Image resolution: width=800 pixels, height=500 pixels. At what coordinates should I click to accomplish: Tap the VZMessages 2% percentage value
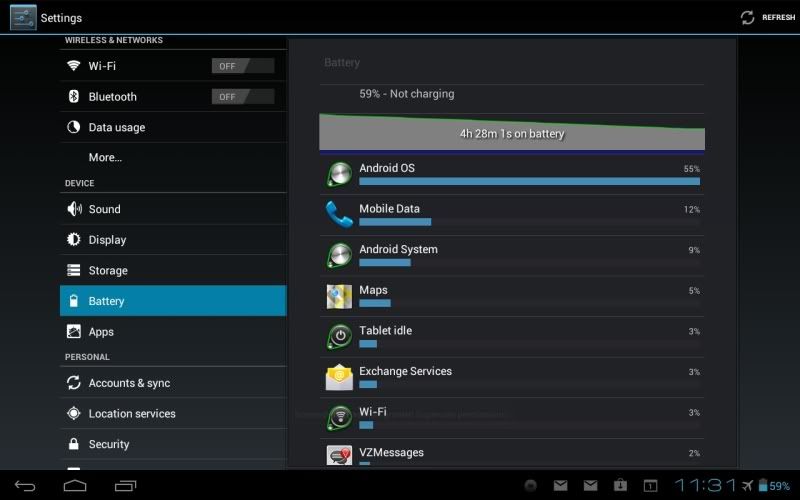[694, 453]
